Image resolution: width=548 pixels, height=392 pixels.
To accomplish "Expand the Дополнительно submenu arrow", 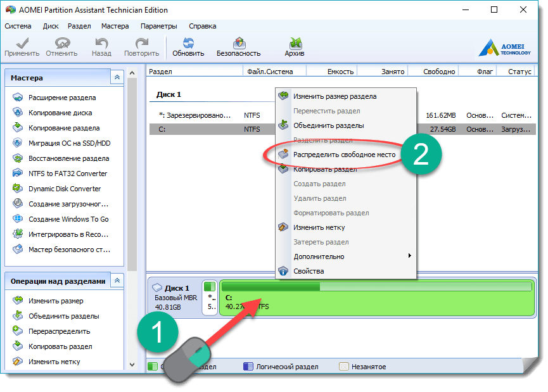I will tap(410, 256).
